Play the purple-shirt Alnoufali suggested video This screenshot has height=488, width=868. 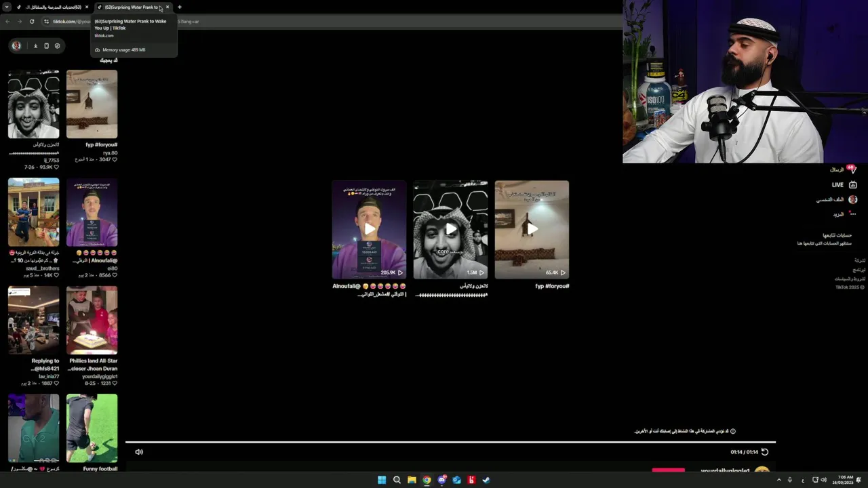pyautogui.click(x=369, y=229)
